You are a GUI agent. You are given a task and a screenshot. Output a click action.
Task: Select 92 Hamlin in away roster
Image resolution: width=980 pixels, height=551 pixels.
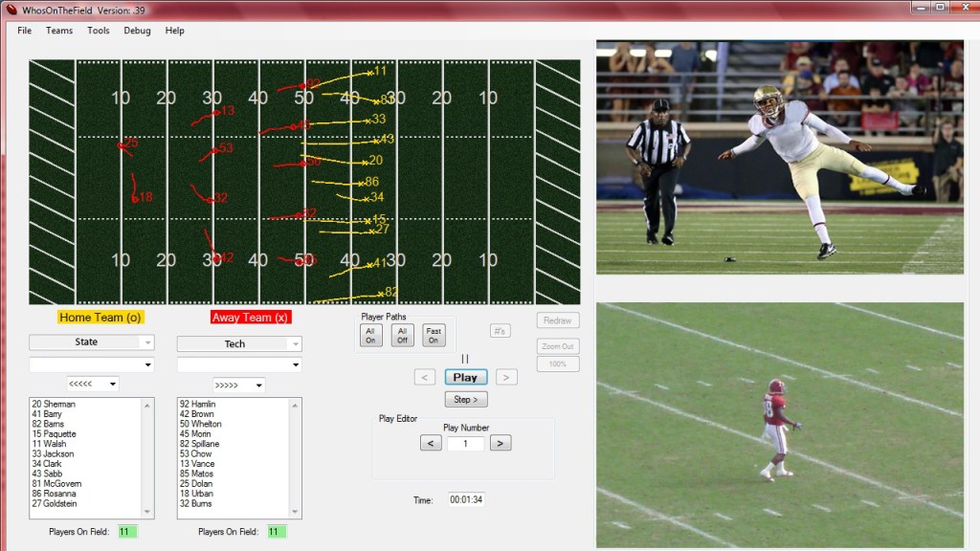point(197,404)
